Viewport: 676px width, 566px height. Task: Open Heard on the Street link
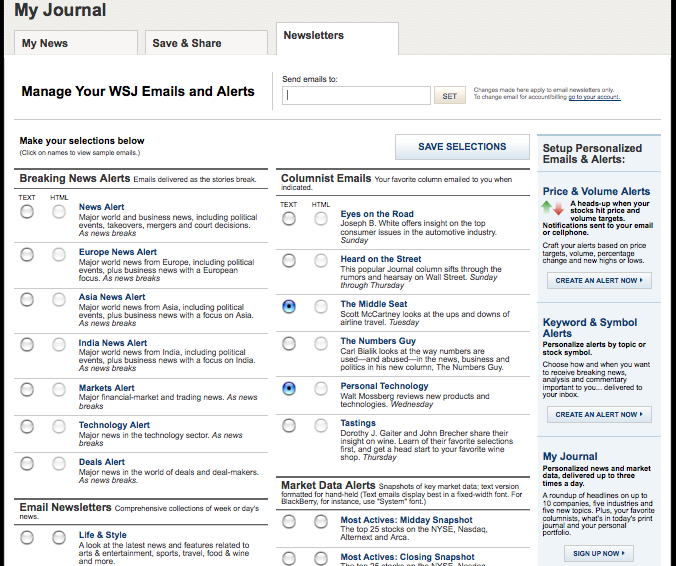click(x=381, y=259)
